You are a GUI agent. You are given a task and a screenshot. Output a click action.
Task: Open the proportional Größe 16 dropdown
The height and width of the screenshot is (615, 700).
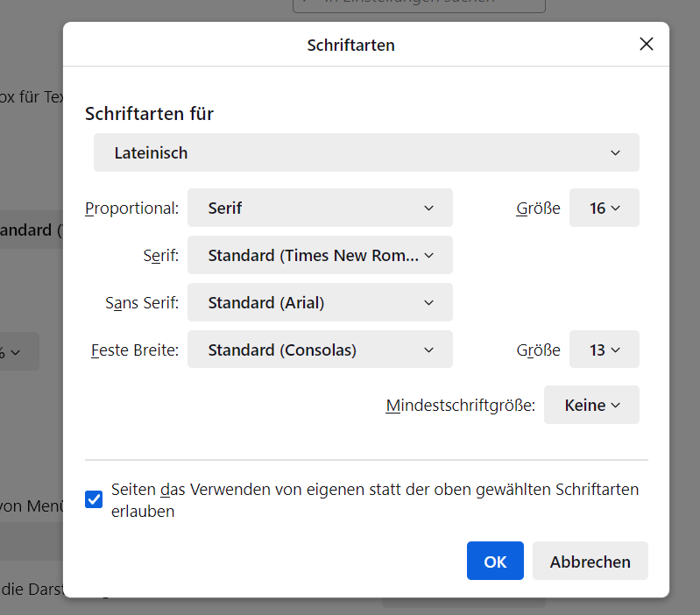tap(604, 209)
